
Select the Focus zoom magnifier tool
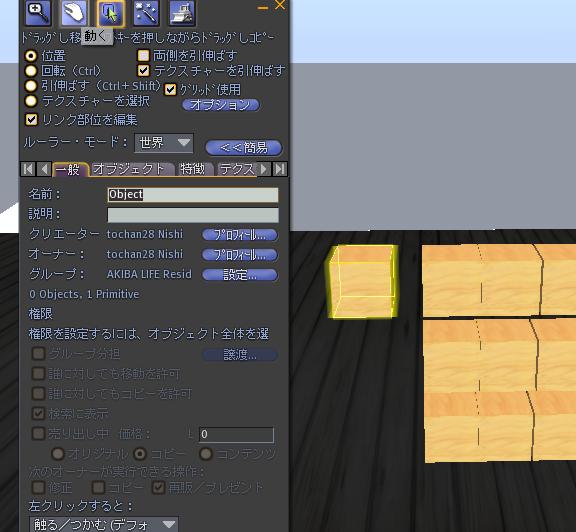pyautogui.click(x=38, y=13)
